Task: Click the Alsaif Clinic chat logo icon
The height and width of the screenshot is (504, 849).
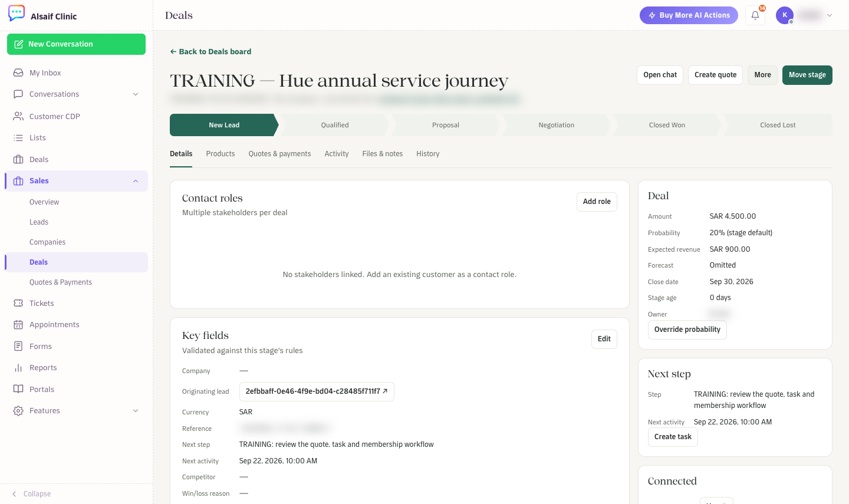Action: [17, 14]
